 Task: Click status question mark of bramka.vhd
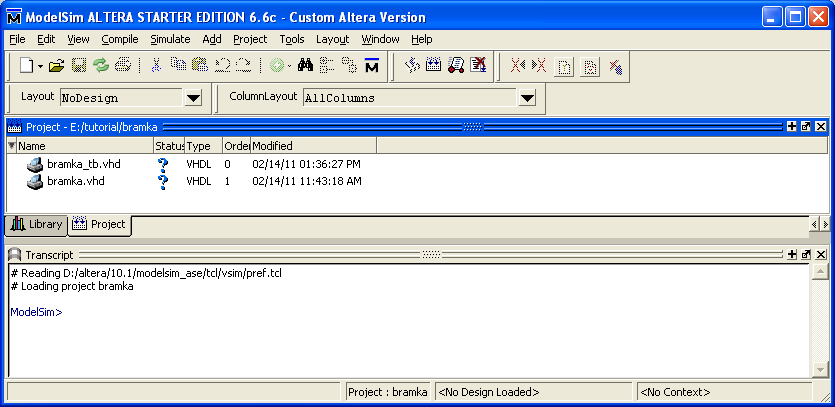click(x=163, y=181)
